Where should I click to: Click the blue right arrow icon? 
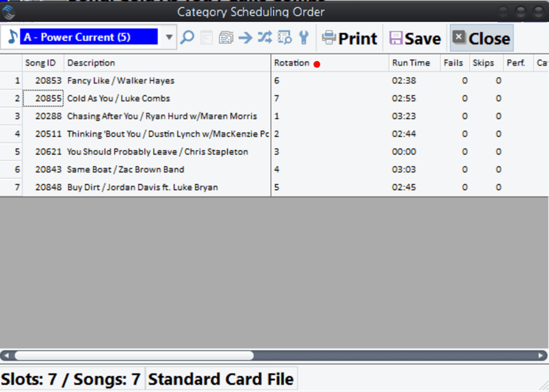(246, 38)
